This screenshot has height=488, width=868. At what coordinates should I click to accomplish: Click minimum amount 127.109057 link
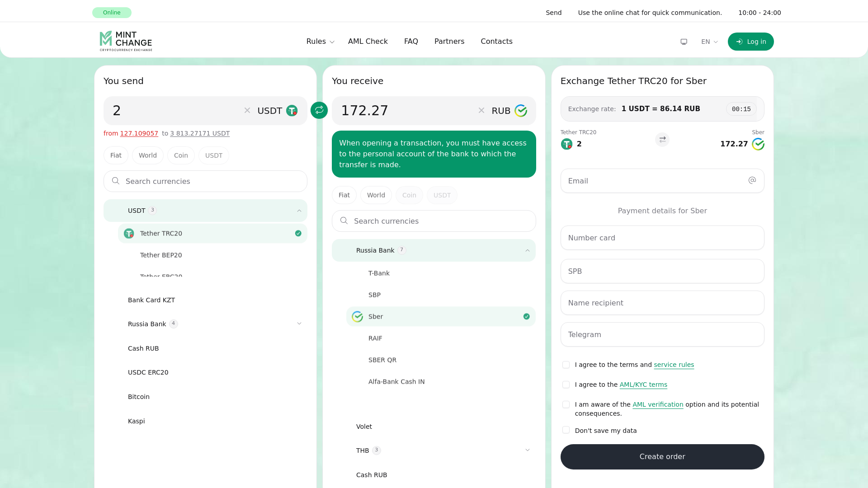139,133
